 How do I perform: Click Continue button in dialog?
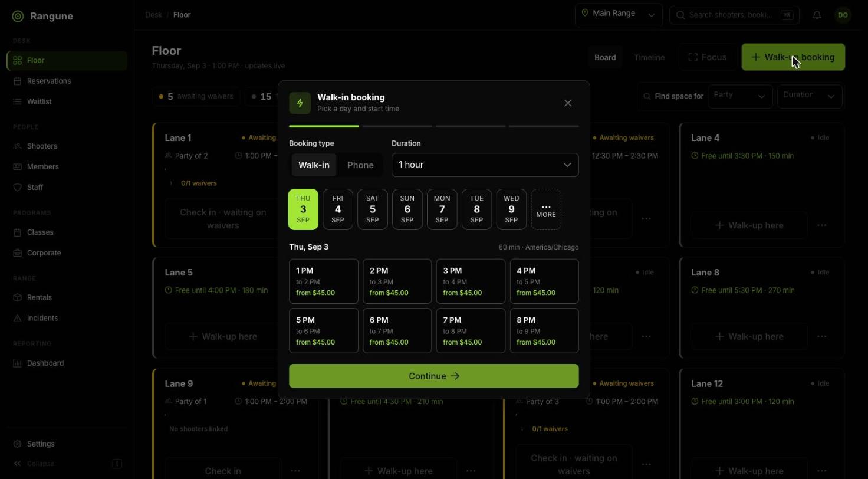point(434,376)
